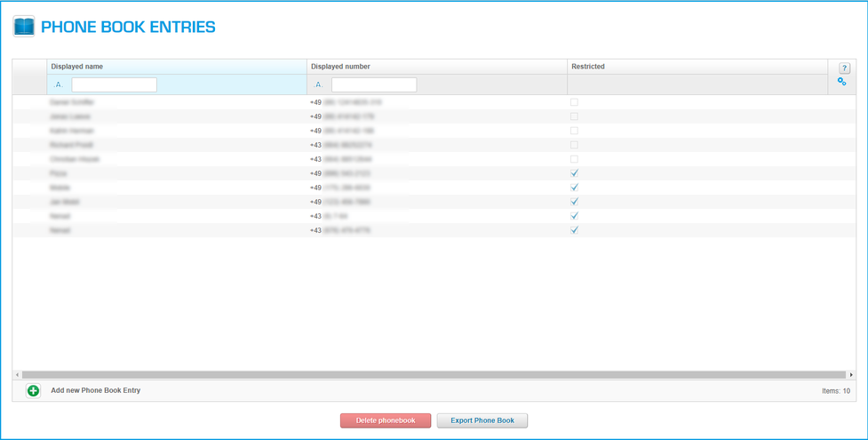Image resolution: width=868 pixels, height=440 pixels.
Task: Click Add new Phone Book Entry link
Action: pyautogui.click(x=96, y=391)
